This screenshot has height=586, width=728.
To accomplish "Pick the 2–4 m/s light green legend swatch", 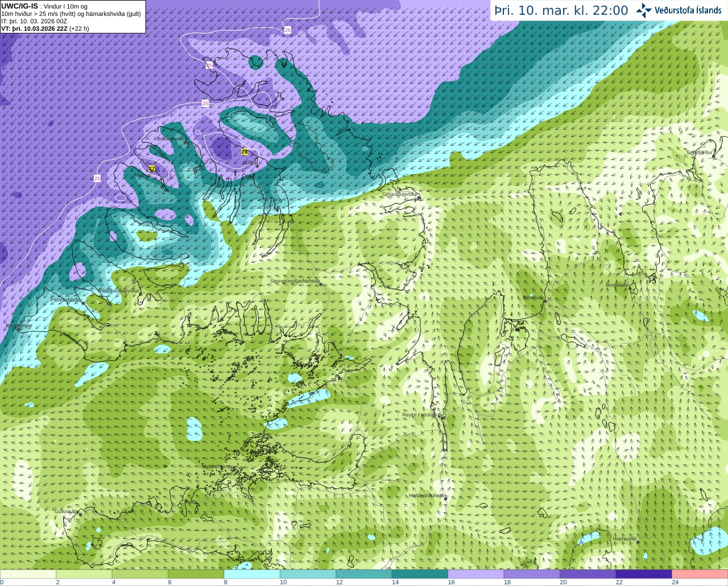I will coord(84,574).
